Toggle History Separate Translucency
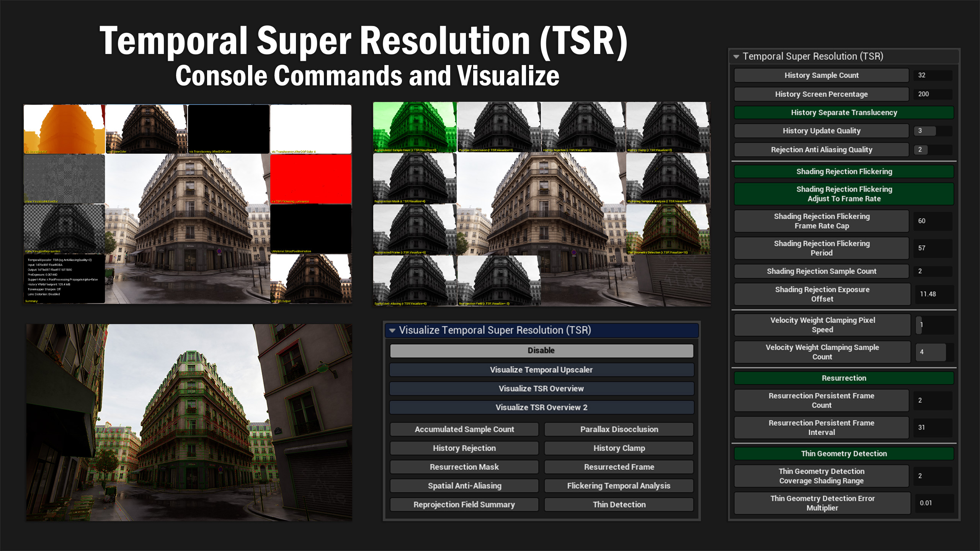The height and width of the screenshot is (551, 980). tap(844, 112)
